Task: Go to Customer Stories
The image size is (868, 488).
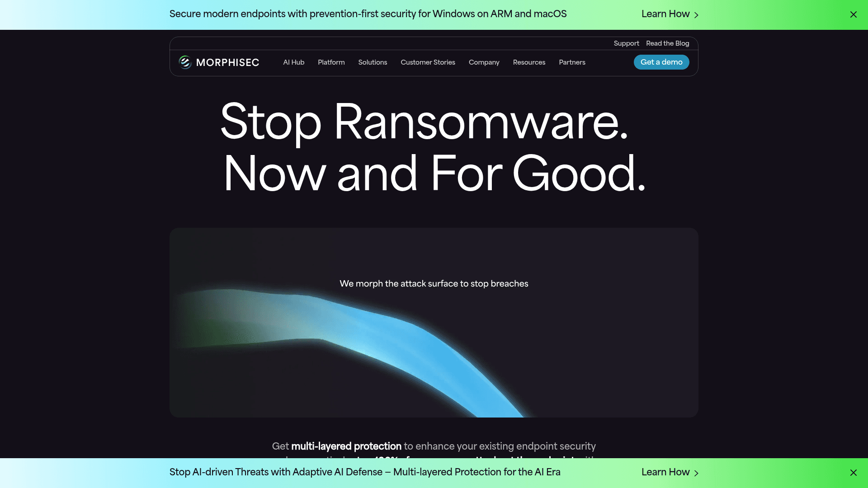Action: pyautogui.click(x=428, y=62)
